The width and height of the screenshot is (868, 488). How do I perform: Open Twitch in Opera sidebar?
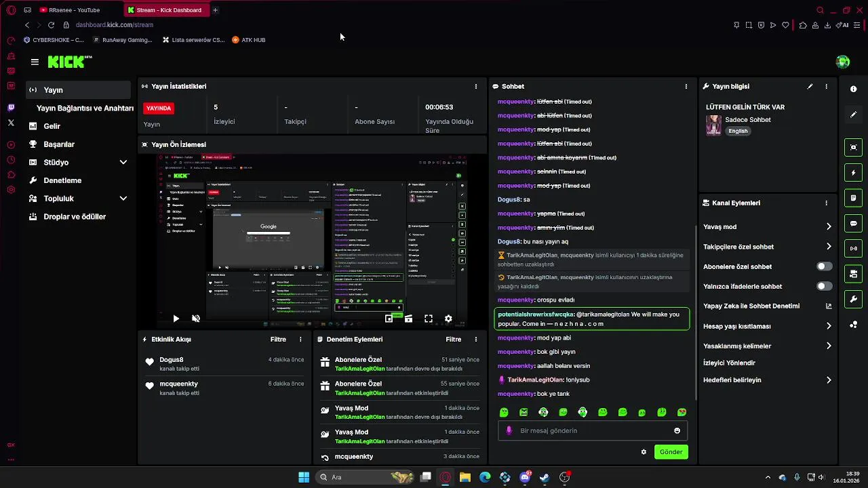point(11,107)
